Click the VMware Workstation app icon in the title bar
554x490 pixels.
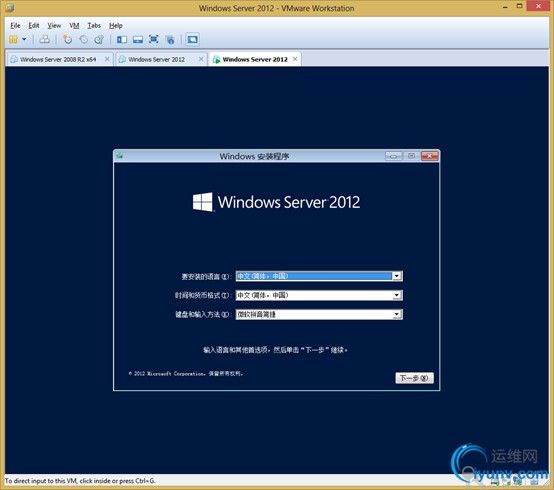pos(10,7)
